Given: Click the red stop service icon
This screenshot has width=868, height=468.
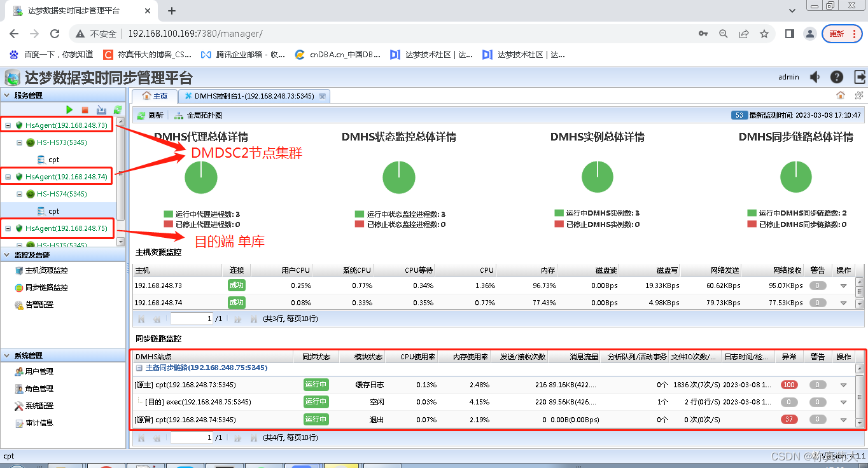Looking at the screenshot, I should click(x=85, y=110).
